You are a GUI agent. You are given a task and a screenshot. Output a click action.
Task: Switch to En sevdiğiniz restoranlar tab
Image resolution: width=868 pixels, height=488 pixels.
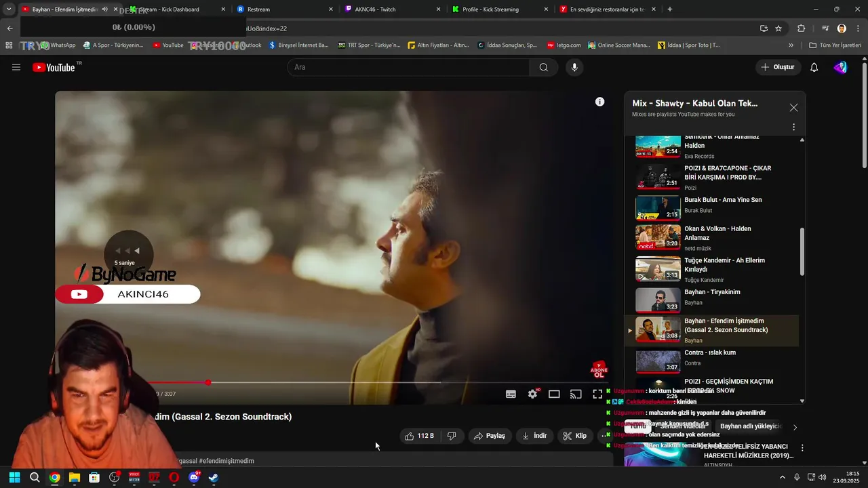coord(607,9)
